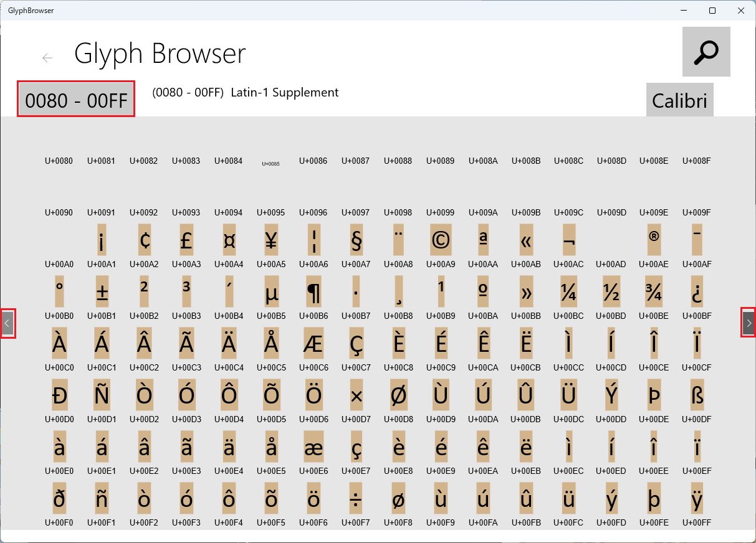Click the micro sign glyph U+00B5
This screenshot has height=543, width=756.
[270, 291]
